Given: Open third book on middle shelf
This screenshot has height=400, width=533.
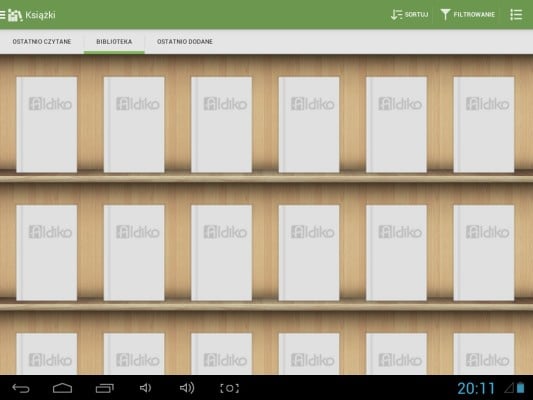Looking at the screenshot, I should 221,253.
